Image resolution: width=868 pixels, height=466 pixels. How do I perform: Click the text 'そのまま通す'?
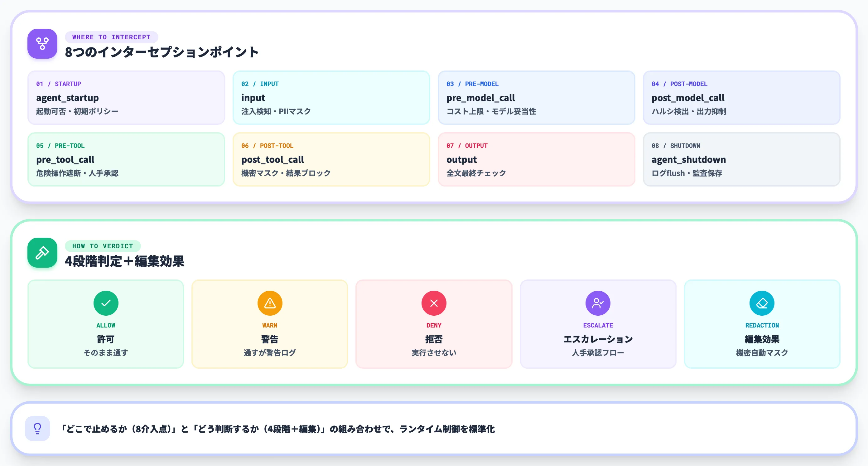(106, 353)
